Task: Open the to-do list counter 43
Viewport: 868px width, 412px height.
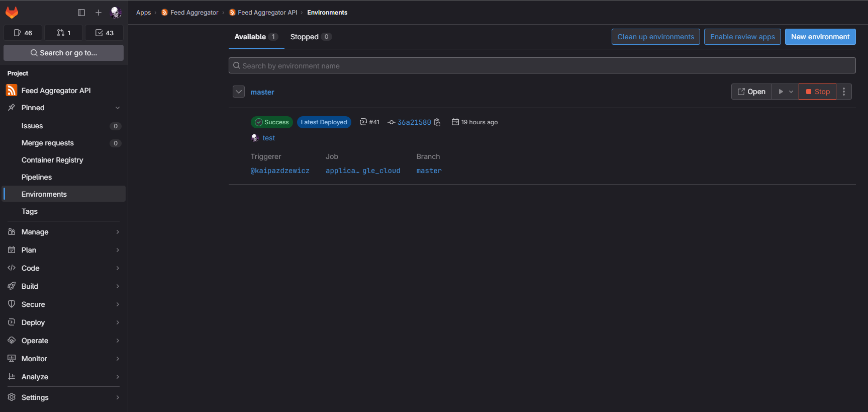Action: [x=105, y=33]
